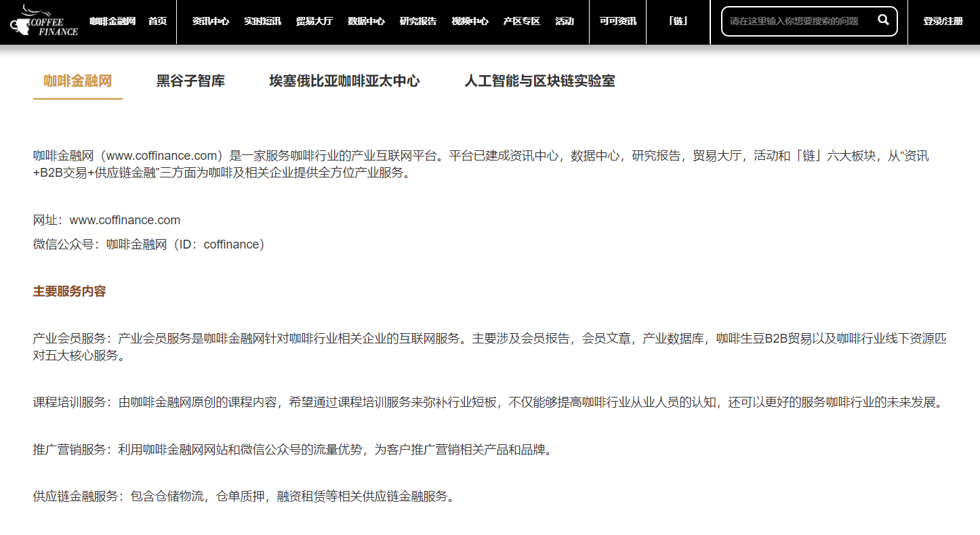
Task: Click the search magnifier icon
Action: point(883,20)
